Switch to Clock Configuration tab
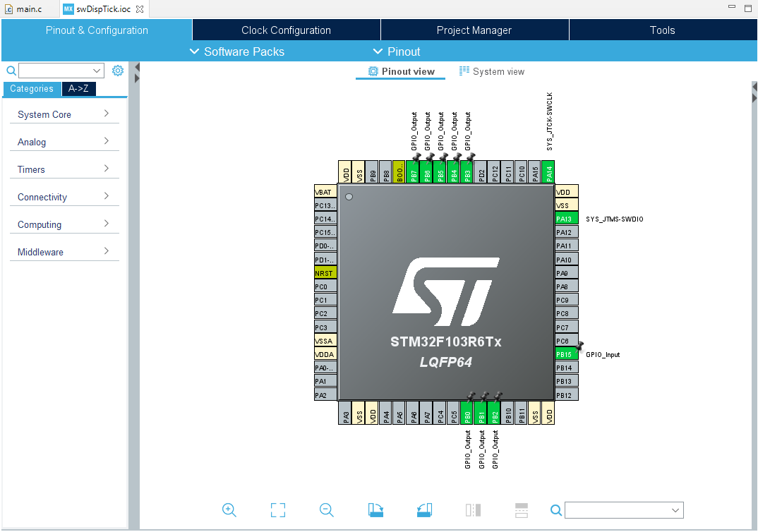 pyautogui.click(x=286, y=30)
